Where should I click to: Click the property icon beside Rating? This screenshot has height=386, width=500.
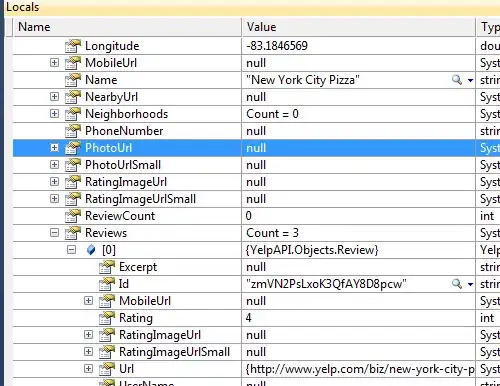coord(107,318)
